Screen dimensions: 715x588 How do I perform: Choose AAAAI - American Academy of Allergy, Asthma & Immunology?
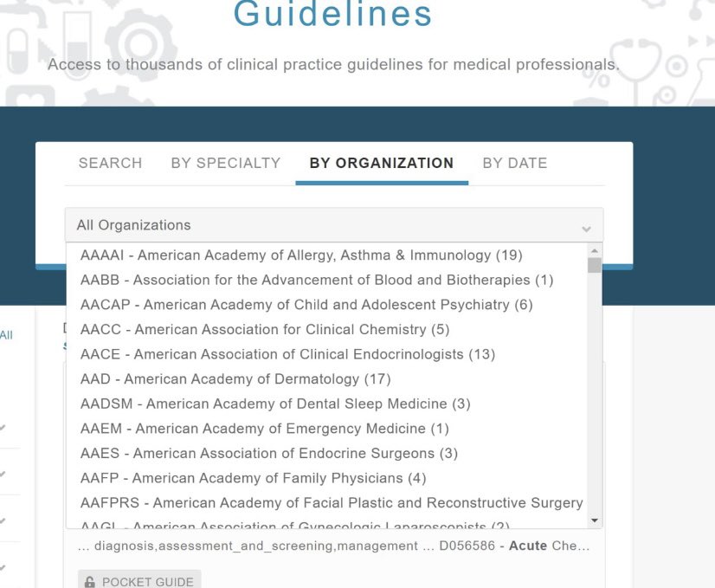click(x=327, y=255)
